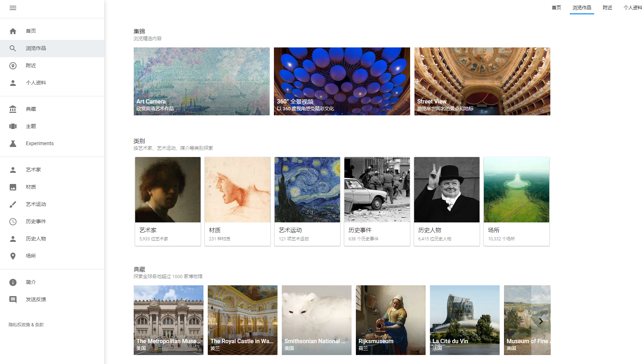Viewport: 642px width, 364px height.
Task: Open The Metropolitan Museum collection card
Action: click(x=169, y=320)
